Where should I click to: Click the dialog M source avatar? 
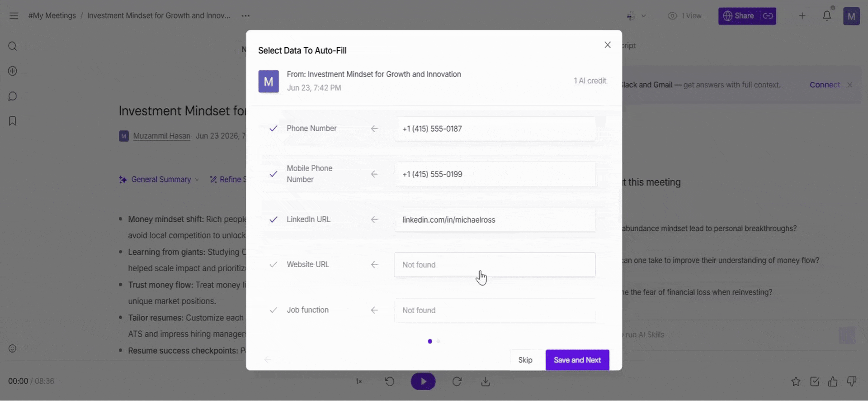pos(269,81)
